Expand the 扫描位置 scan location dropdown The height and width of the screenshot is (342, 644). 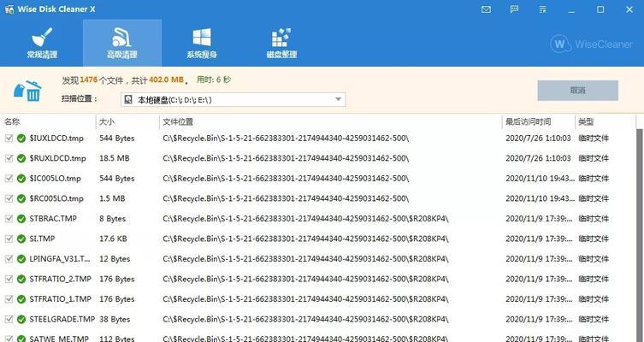233,100
